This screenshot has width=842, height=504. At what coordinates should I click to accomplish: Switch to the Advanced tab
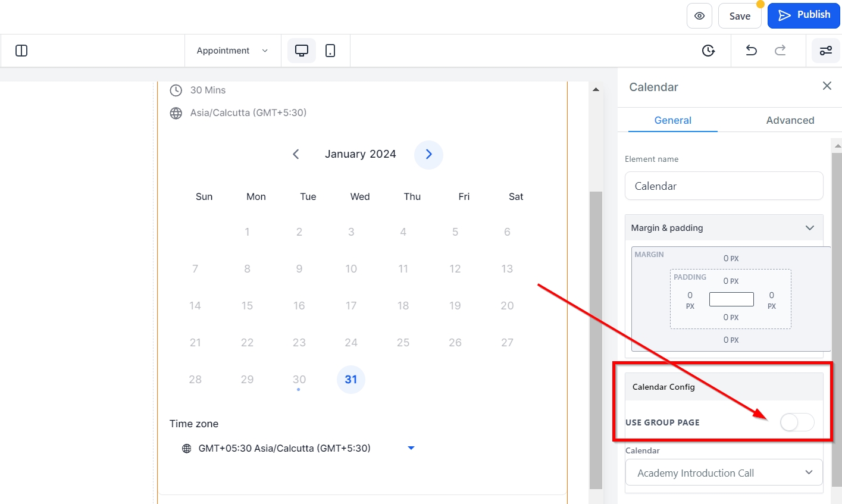point(790,120)
